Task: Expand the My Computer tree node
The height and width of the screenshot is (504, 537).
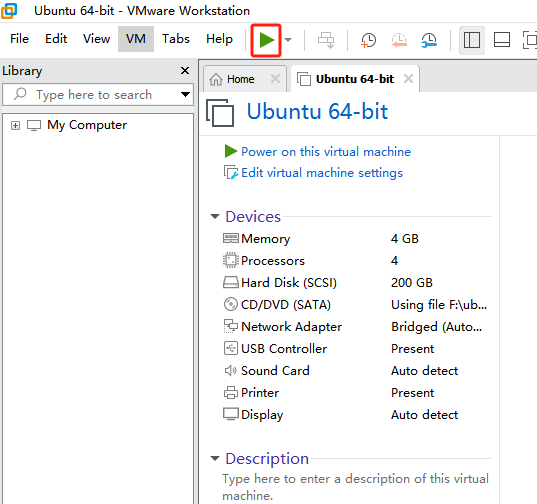Action: click(x=15, y=126)
